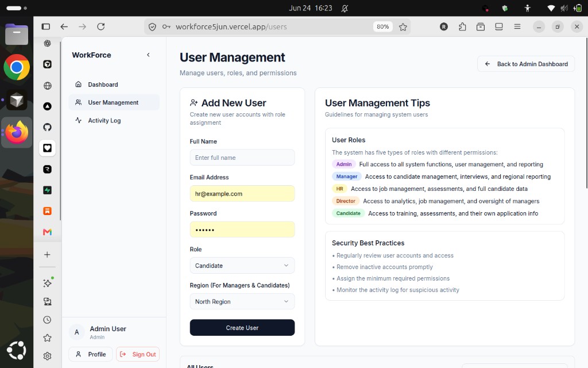The width and height of the screenshot is (588, 368).
Task: Click the Candidate role badge
Action: (348, 213)
